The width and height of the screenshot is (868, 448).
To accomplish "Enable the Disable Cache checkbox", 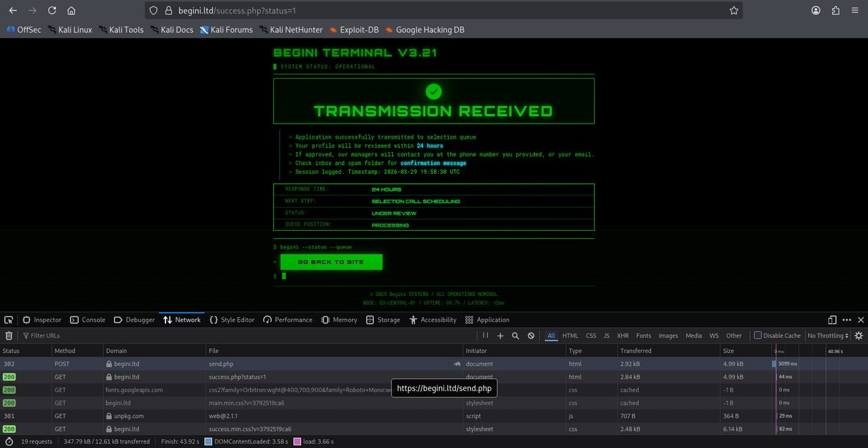I will (x=758, y=335).
